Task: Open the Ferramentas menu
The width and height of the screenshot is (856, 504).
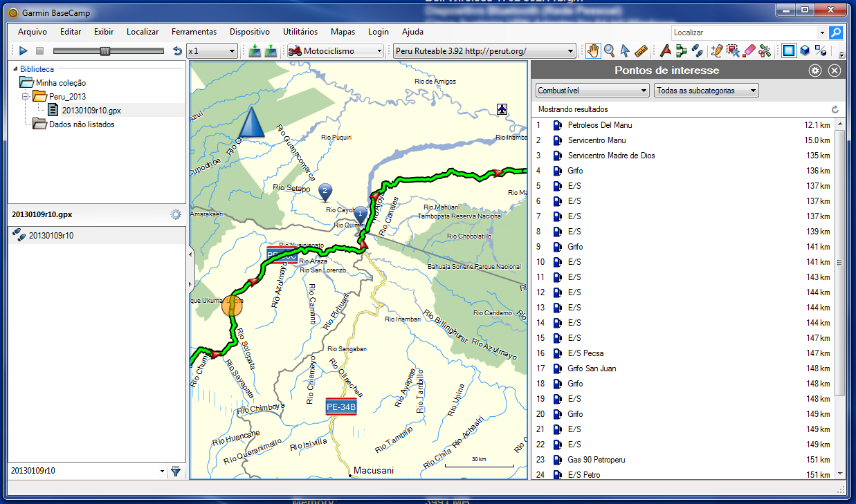Action: point(194,32)
